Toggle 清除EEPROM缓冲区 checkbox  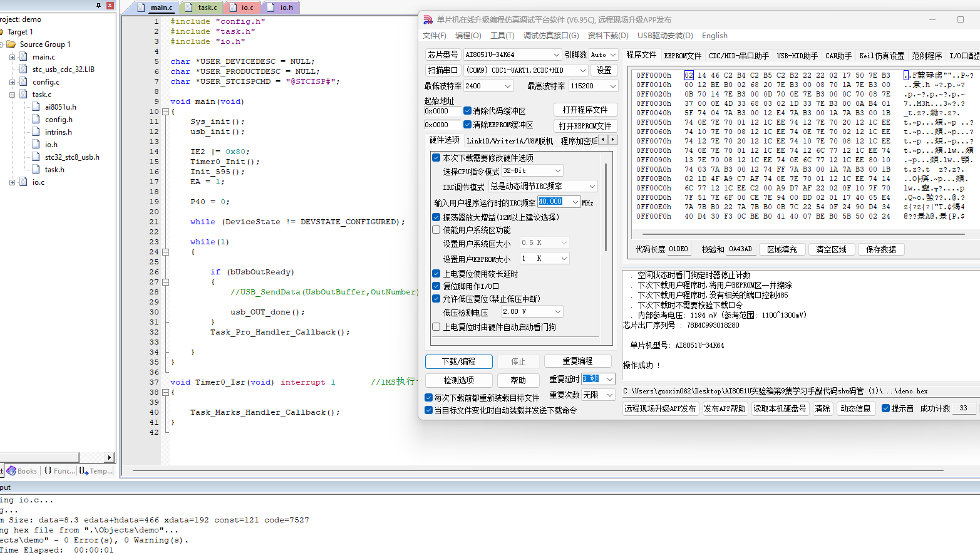(467, 124)
